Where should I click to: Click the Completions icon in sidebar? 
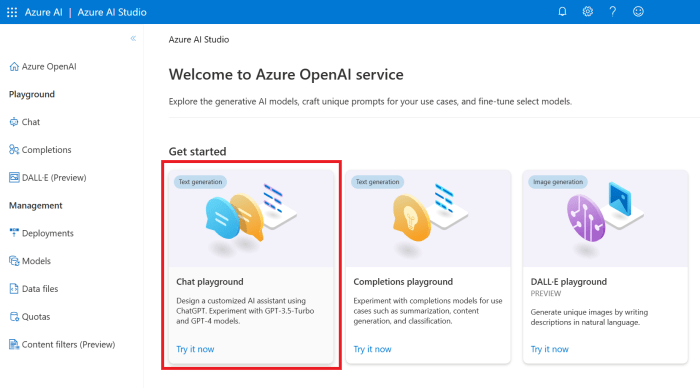point(14,150)
